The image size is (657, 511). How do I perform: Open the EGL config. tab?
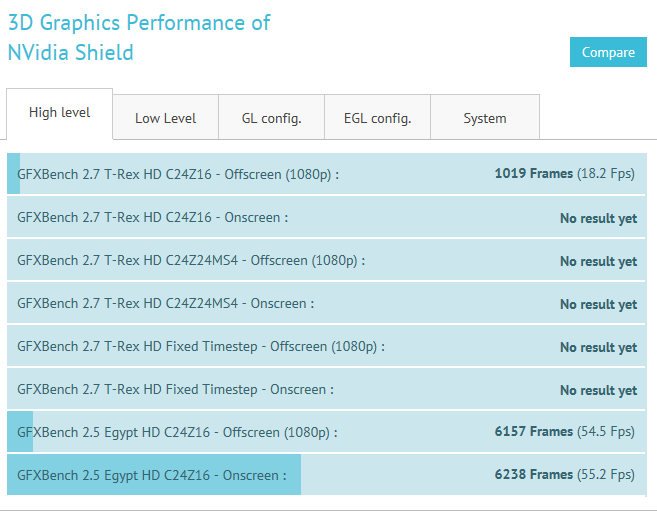[378, 118]
